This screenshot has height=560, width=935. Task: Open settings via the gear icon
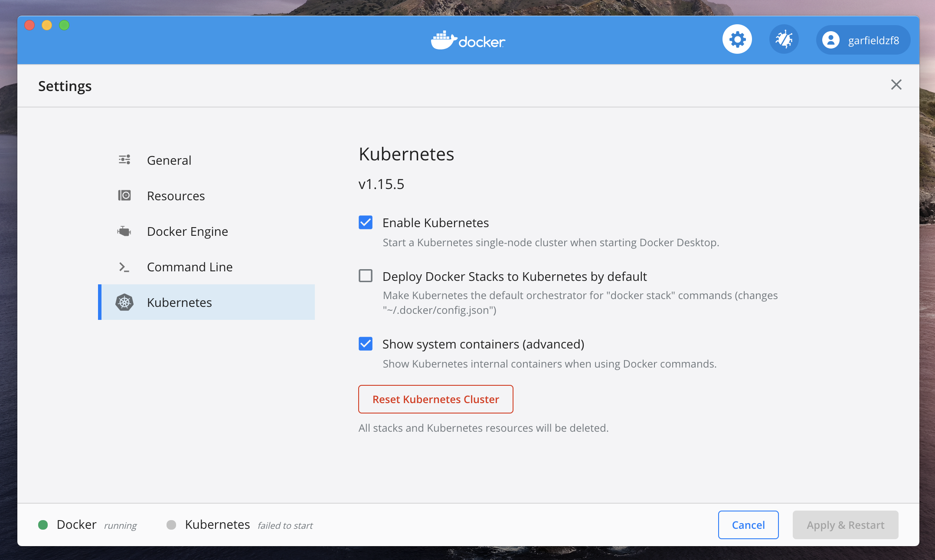[737, 39]
